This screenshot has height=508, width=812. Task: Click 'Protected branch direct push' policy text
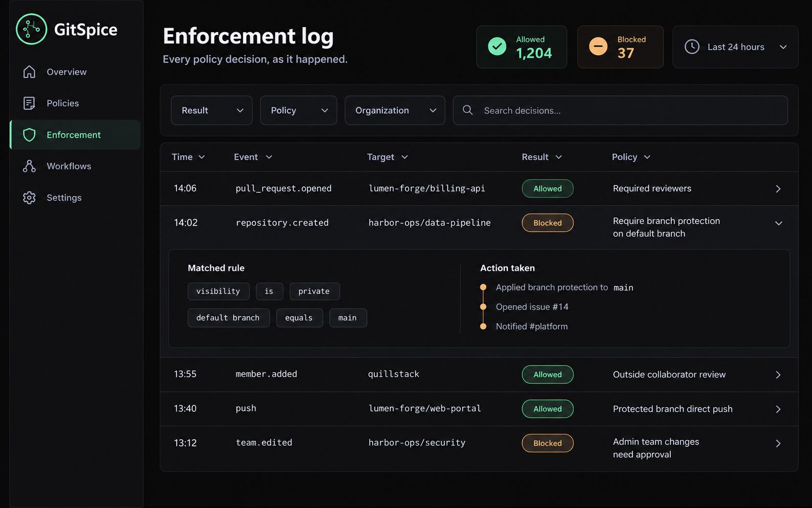(672, 409)
